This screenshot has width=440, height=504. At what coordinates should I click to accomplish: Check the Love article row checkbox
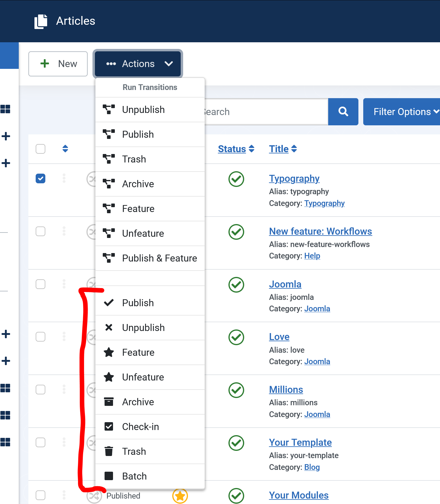pos(40,337)
